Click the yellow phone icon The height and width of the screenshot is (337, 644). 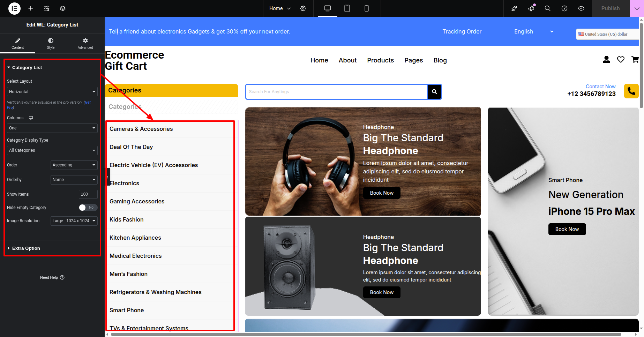pos(631,91)
